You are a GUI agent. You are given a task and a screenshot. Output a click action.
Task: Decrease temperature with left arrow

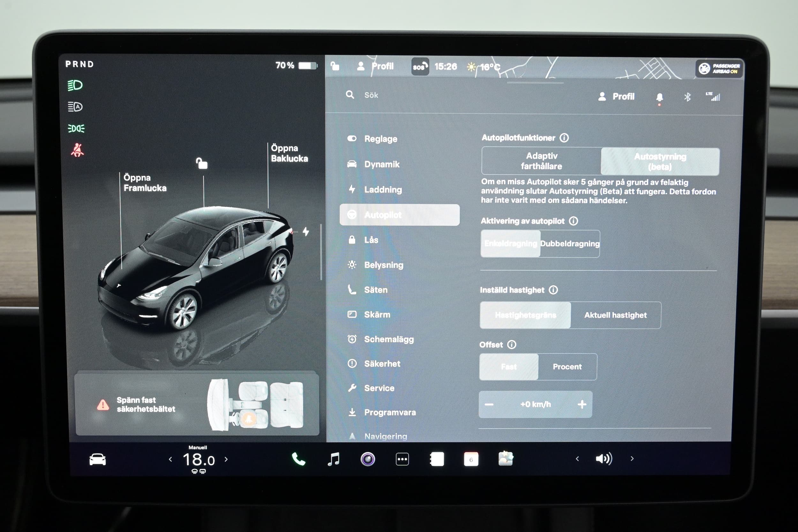(x=170, y=459)
